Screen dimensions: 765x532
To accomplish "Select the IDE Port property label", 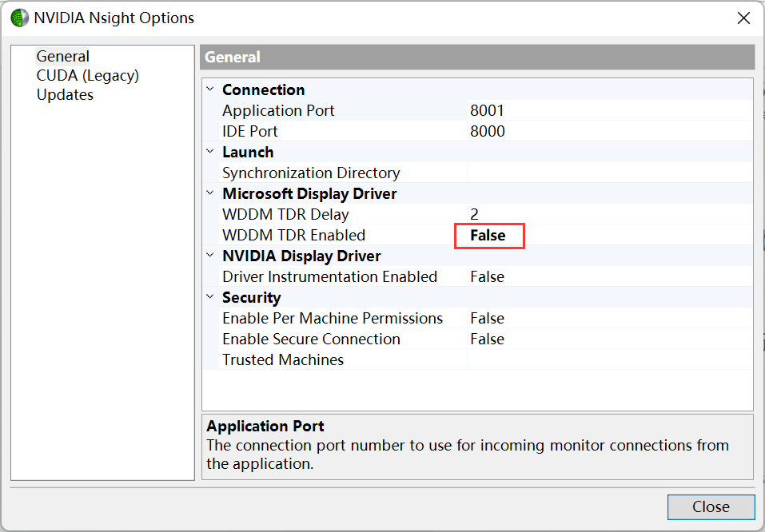I will pos(249,131).
